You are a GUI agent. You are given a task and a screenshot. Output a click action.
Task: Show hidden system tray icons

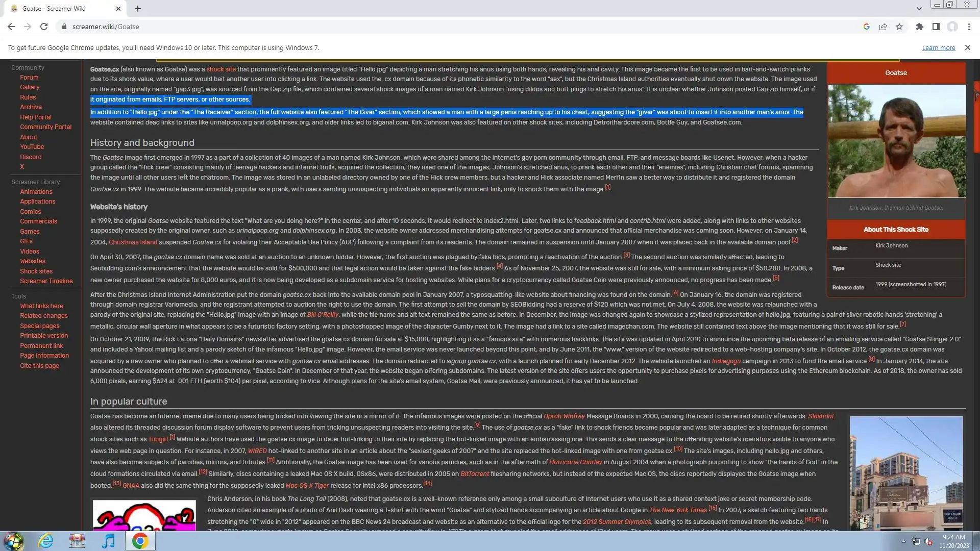903,541
